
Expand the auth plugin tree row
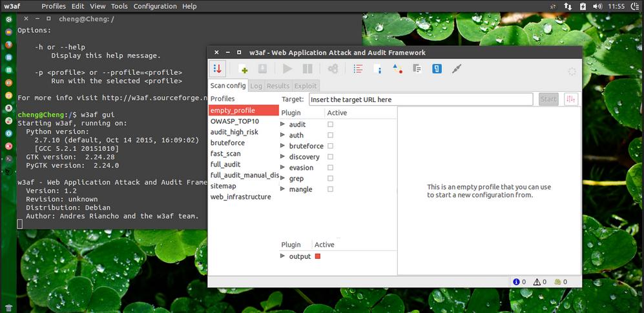[x=282, y=135]
